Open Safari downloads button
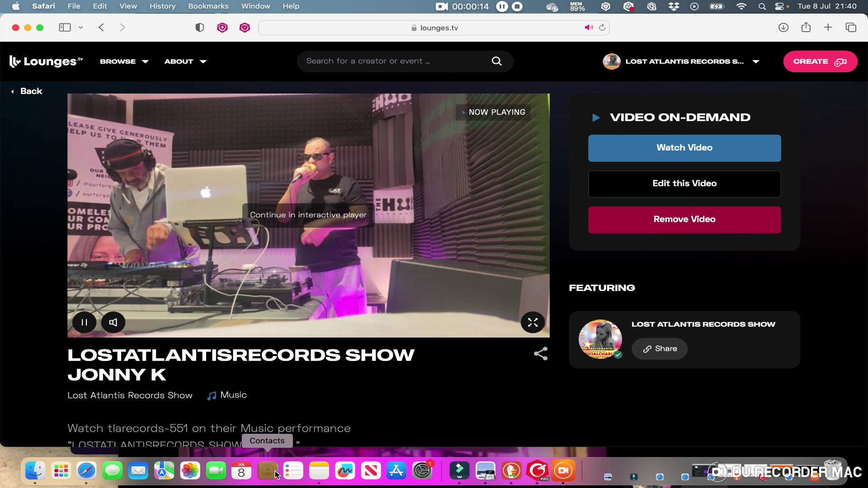Viewport: 868px width, 488px height. (x=783, y=28)
